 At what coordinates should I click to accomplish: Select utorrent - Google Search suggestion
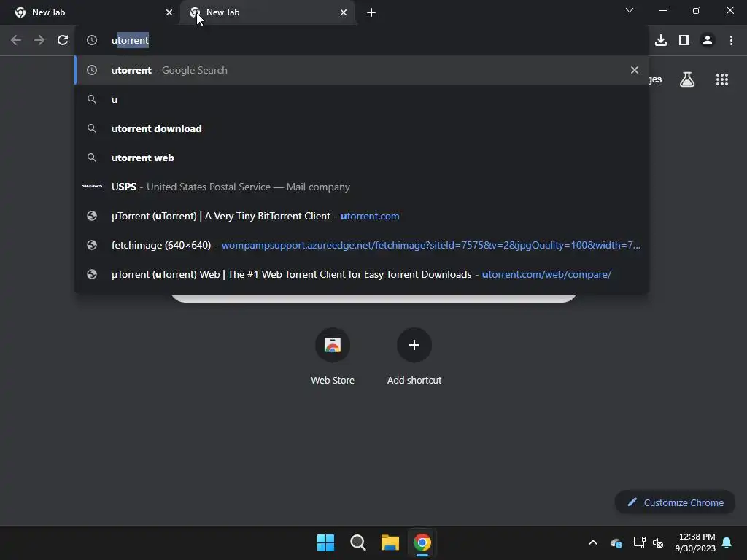click(362, 70)
